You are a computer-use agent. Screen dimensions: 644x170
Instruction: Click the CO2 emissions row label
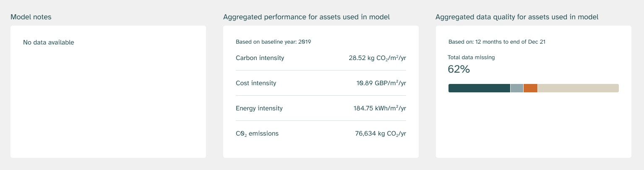257,133
